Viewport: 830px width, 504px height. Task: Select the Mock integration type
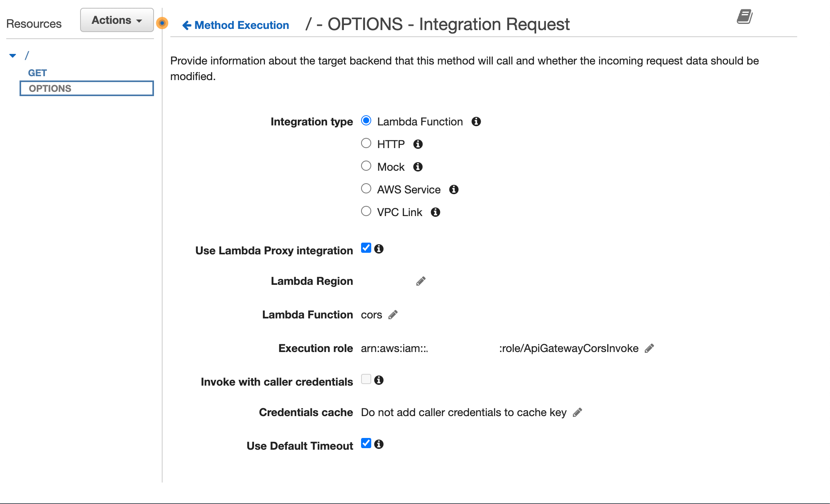[366, 166]
